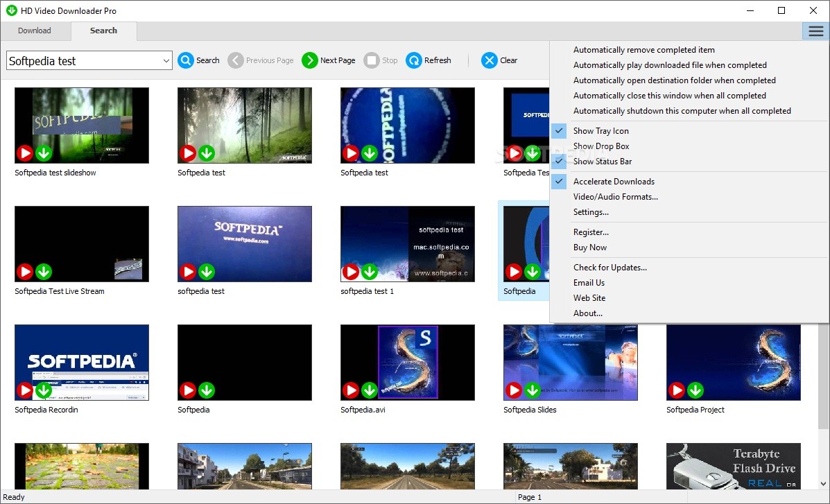Toggle Show Tray Icon option
Viewport: 830px width, 504px height.
pos(688,131)
